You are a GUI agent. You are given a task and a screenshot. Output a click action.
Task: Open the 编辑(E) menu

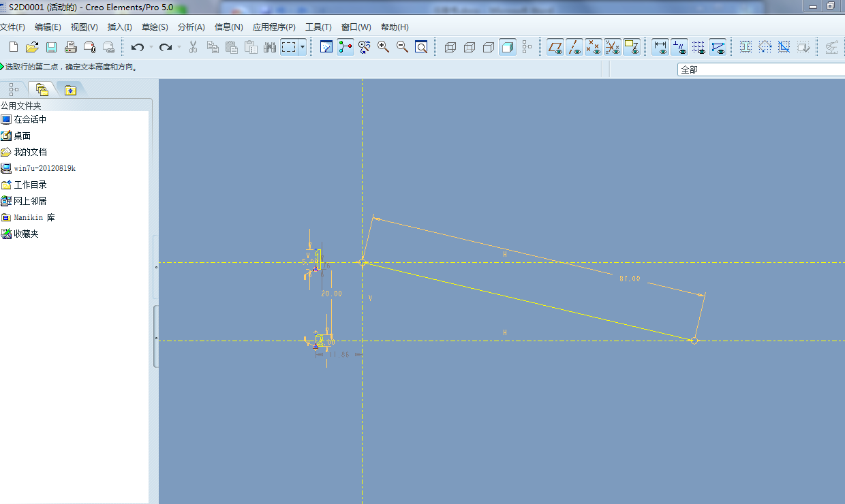48,27
